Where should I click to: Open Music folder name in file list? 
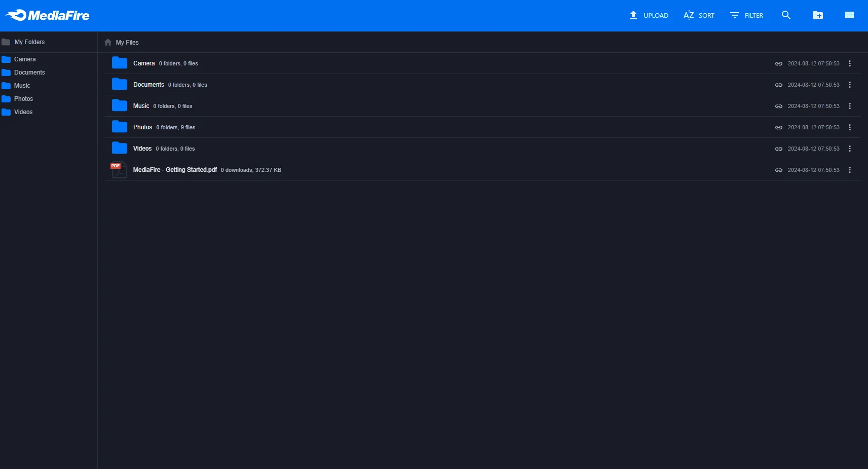tap(141, 106)
